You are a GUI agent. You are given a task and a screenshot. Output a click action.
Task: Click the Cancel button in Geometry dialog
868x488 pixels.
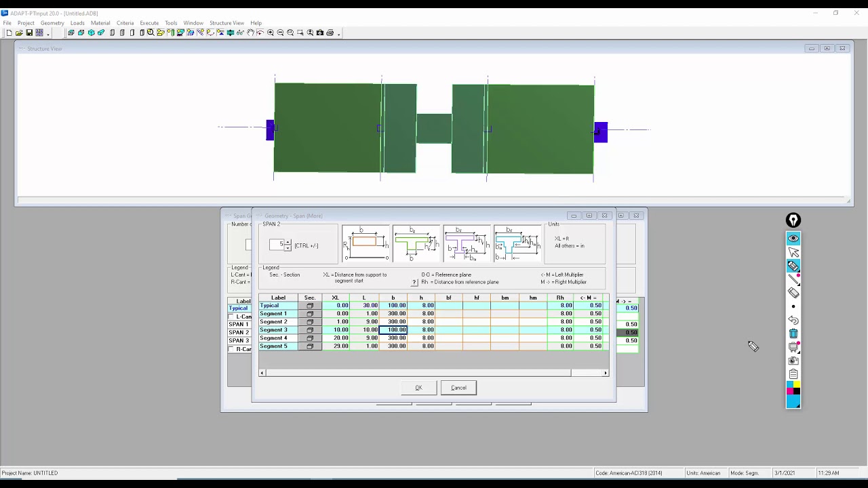(x=458, y=388)
